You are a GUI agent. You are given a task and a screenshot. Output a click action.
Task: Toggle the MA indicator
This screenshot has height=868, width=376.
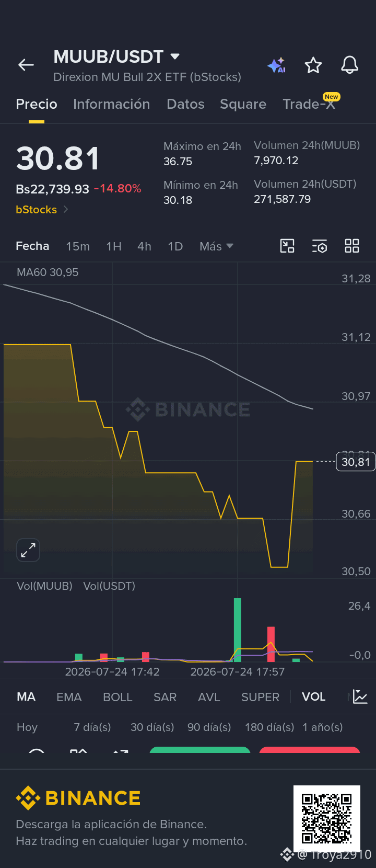[26, 696]
